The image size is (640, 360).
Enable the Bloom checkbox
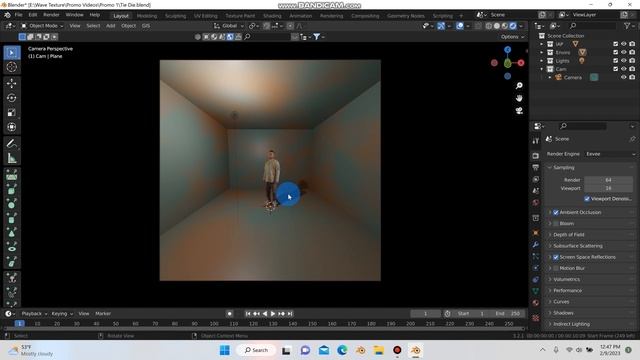coord(556,224)
